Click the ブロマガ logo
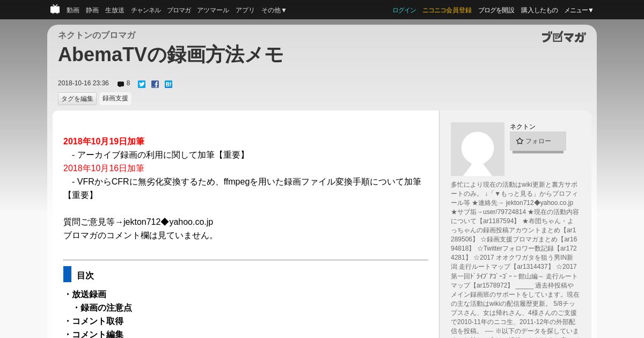Image resolution: width=644 pixels, height=338 pixels. click(x=563, y=37)
